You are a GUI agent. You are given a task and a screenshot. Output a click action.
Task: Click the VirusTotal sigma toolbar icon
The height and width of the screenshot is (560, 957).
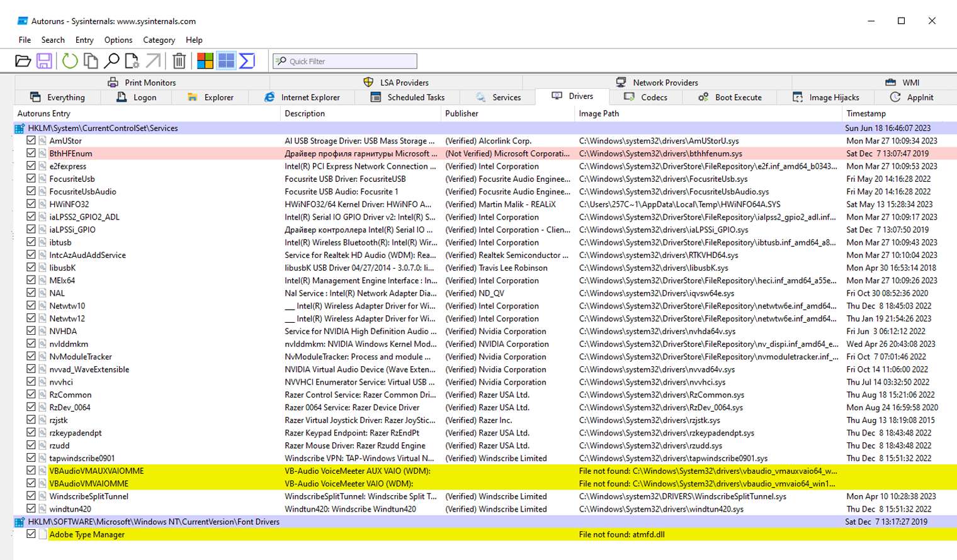[x=247, y=61]
